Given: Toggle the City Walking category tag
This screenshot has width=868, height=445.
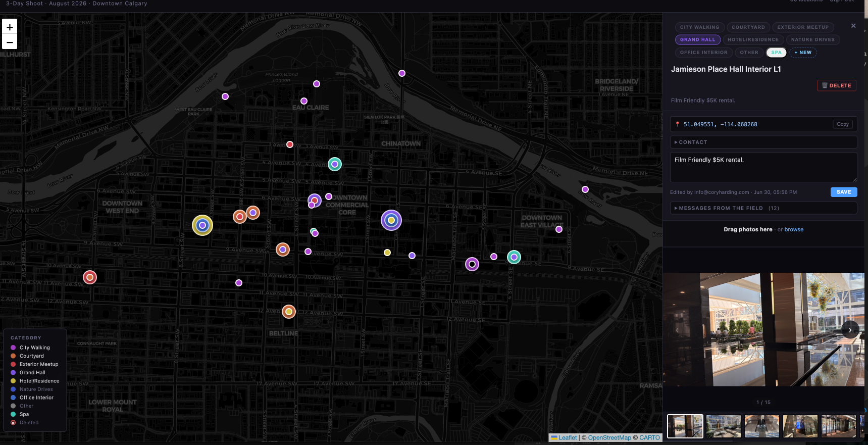Looking at the screenshot, I should pyautogui.click(x=699, y=27).
